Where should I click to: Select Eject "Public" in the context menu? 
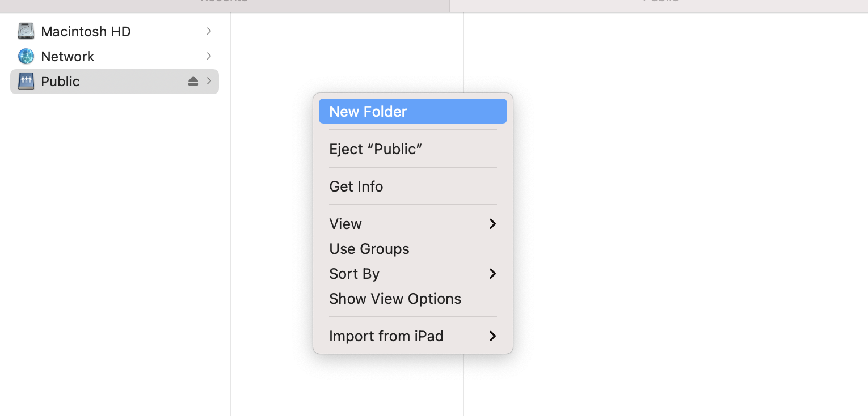tap(413, 149)
